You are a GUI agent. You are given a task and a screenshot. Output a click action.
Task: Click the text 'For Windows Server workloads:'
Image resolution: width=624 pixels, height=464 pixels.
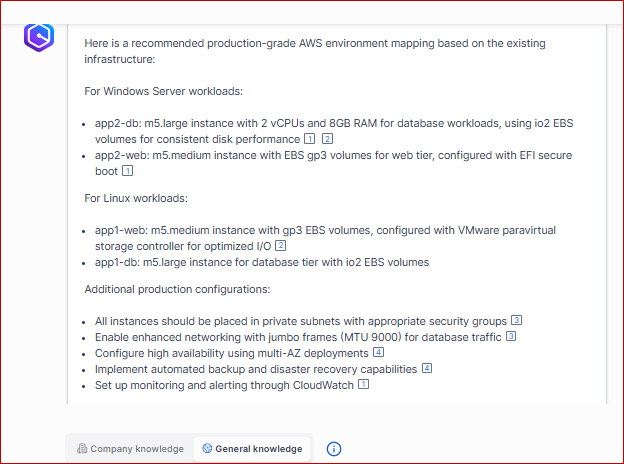tap(164, 91)
